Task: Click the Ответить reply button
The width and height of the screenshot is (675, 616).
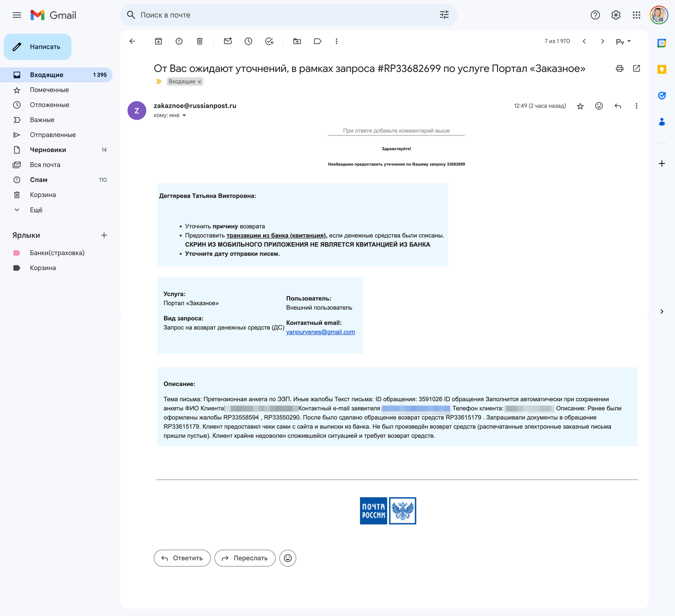Action: [x=181, y=558]
